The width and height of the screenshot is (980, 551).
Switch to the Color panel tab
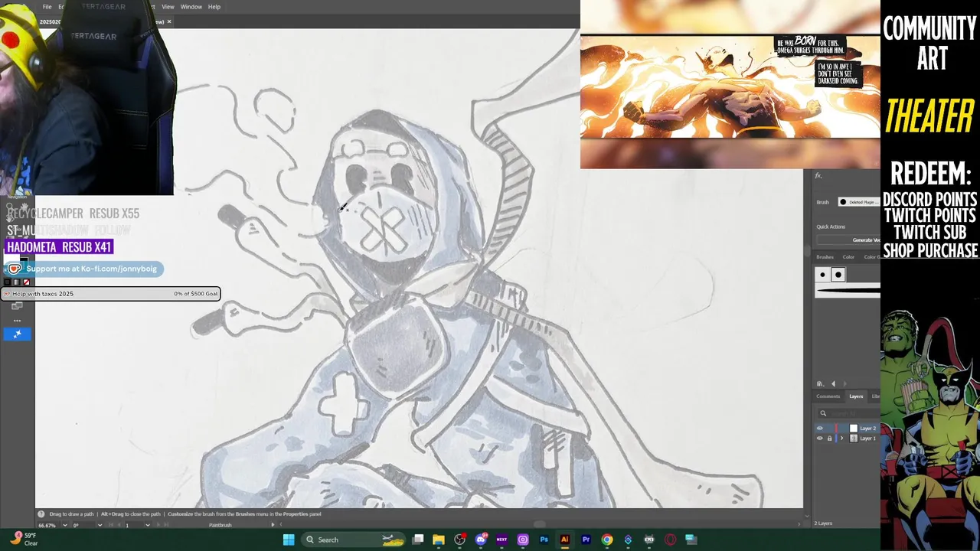coord(848,257)
